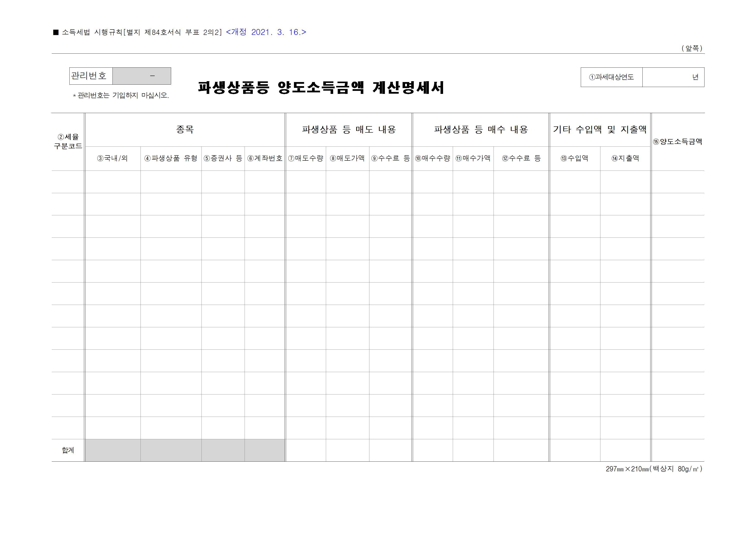Click the 합계 row label
The width and height of the screenshot is (756, 534).
68,450
